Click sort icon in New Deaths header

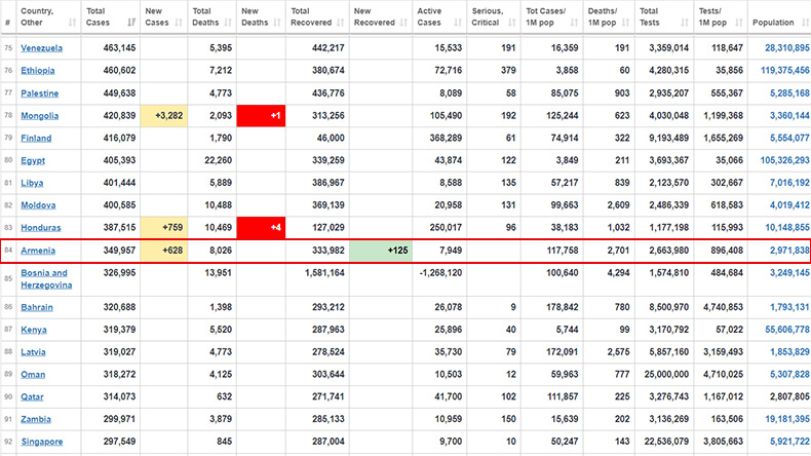coord(277,22)
